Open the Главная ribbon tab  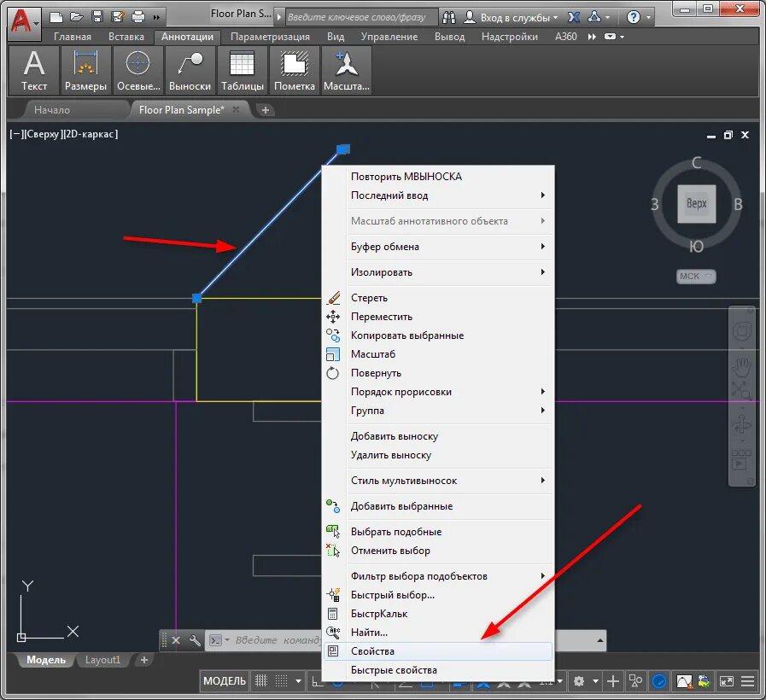click(x=73, y=37)
